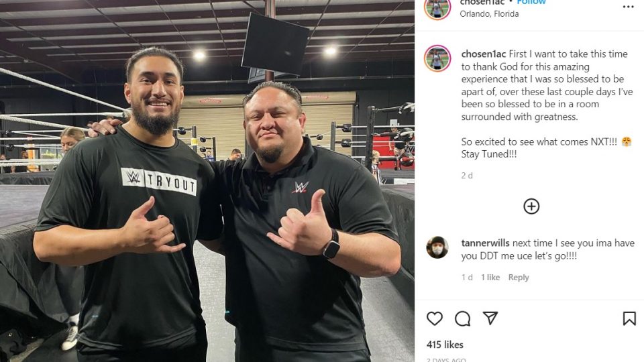This screenshot has height=362, width=644.
Task: Open tannerwills username link
Action: pos(485,243)
